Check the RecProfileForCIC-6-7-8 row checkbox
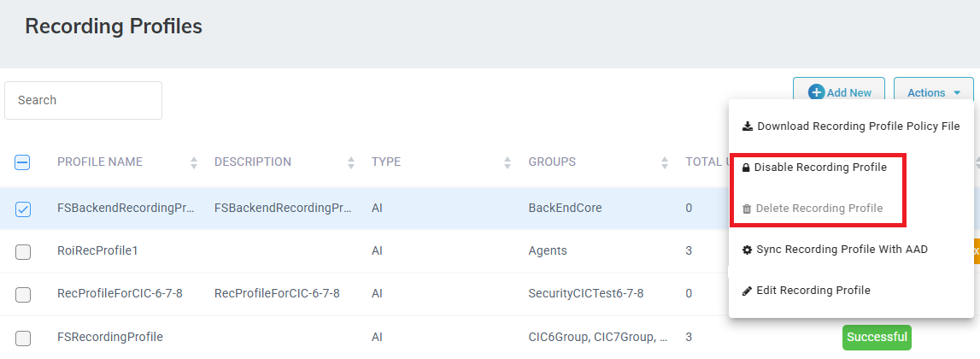 click(x=22, y=294)
